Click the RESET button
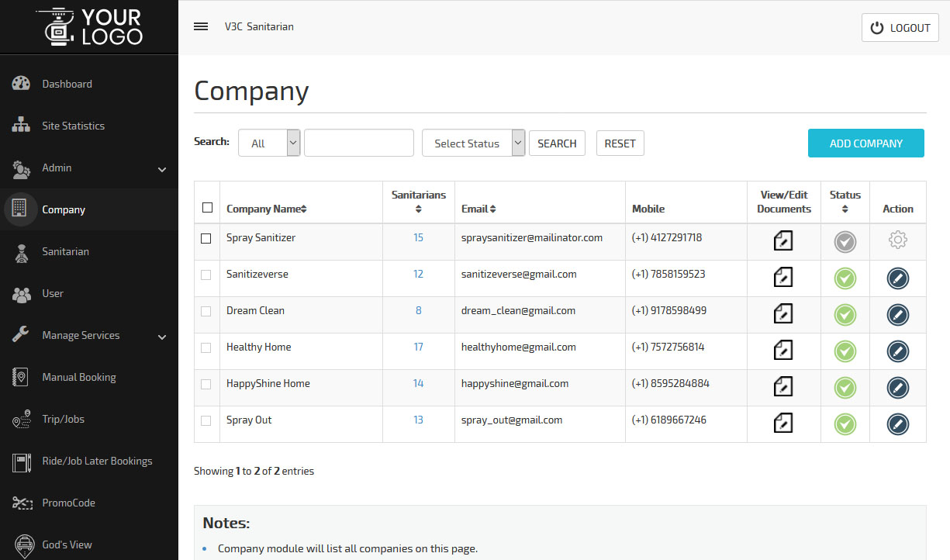Screen dimensions: 950x560 click(x=620, y=143)
